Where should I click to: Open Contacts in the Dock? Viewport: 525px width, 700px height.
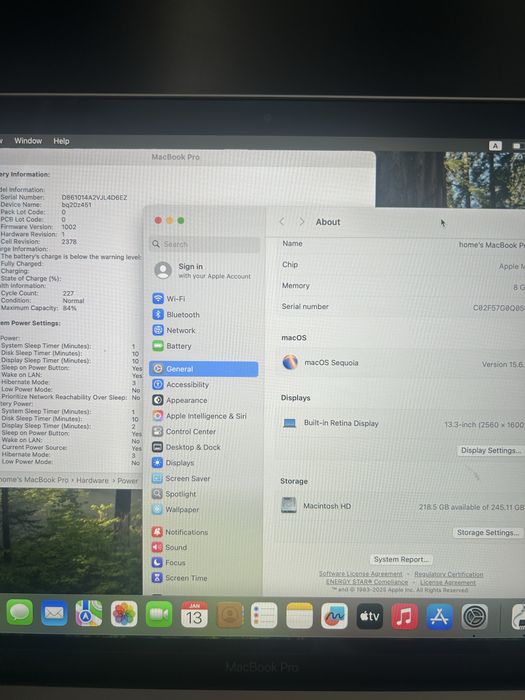tap(229, 616)
